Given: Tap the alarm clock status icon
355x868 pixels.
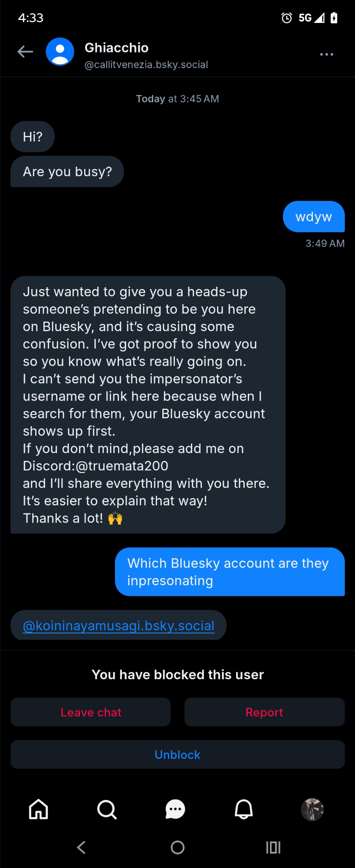Looking at the screenshot, I should tap(286, 18).
